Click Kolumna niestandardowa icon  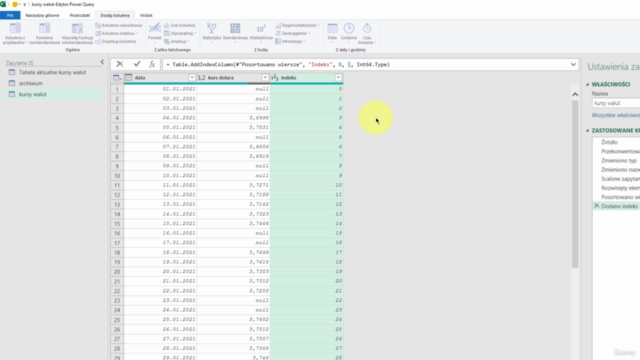pos(44,29)
